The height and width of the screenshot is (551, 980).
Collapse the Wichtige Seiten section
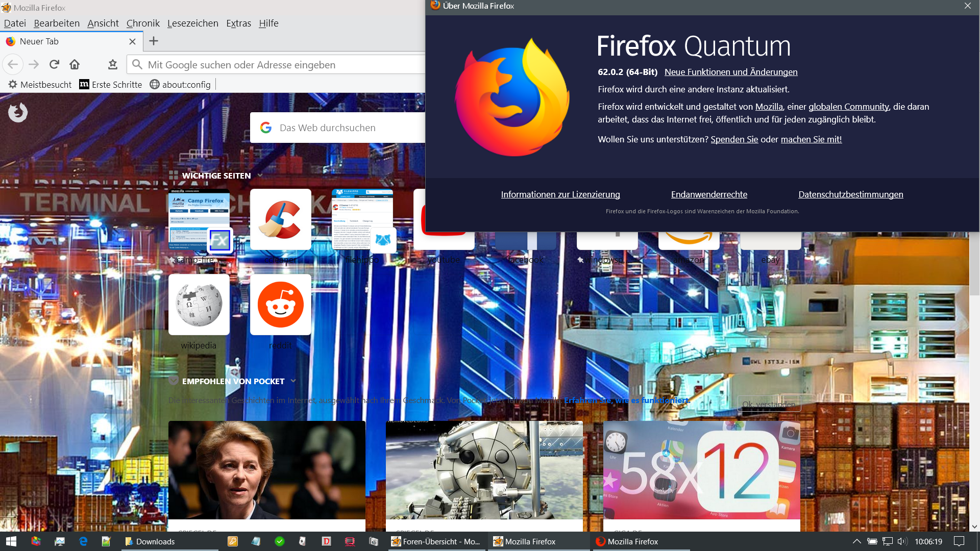pos(260,176)
